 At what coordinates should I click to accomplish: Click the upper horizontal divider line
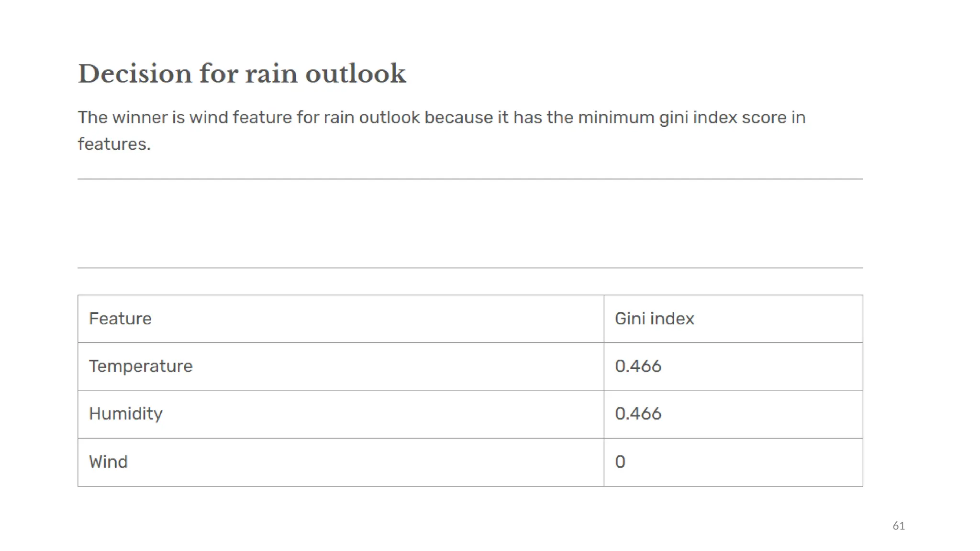tap(470, 179)
